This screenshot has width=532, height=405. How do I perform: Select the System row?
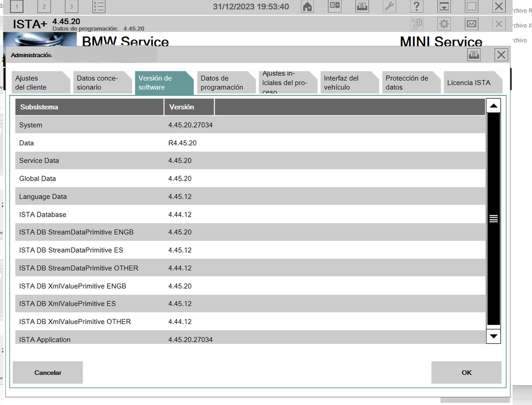click(x=250, y=125)
